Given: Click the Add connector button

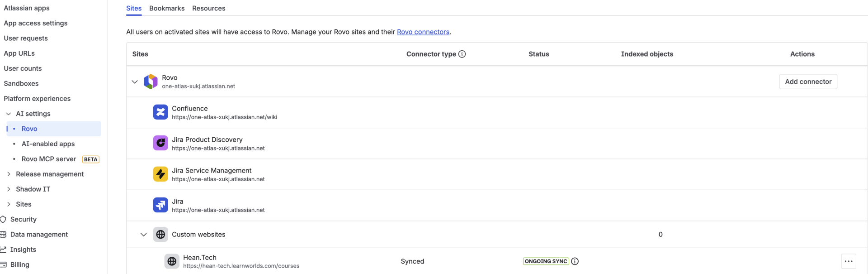Looking at the screenshot, I should click(x=808, y=82).
